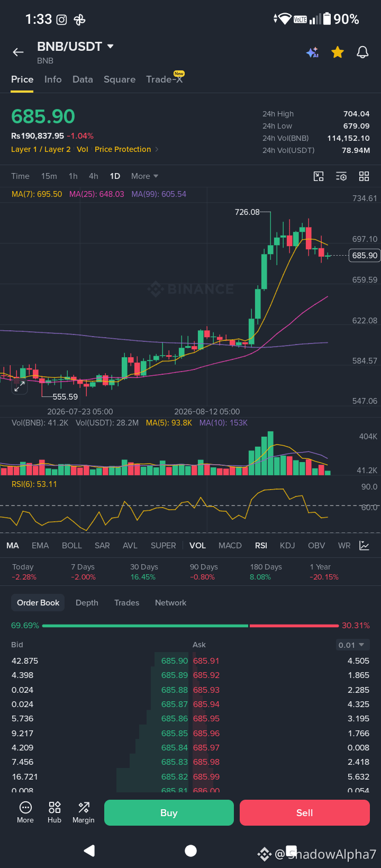Tap the 685.90 current price chart label
The height and width of the screenshot is (868, 381).
(365, 255)
